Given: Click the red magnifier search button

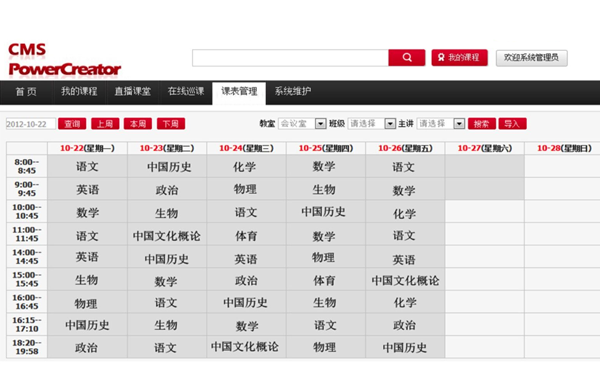Looking at the screenshot, I should [x=406, y=57].
